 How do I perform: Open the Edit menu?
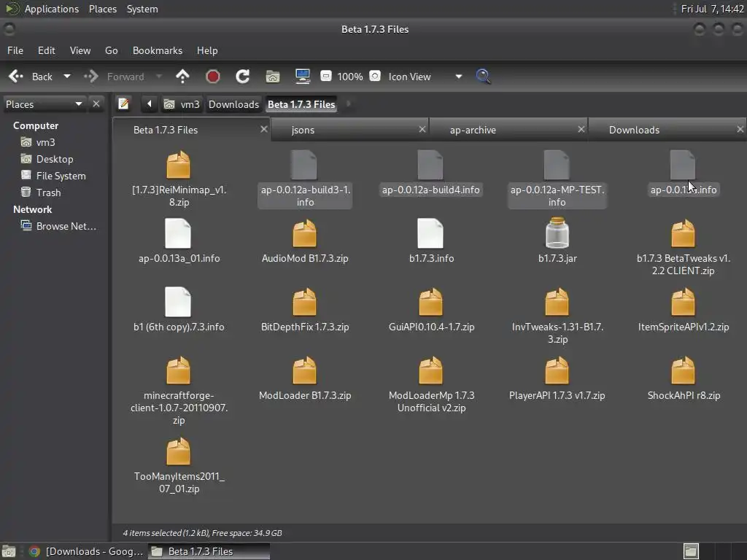[x=46, y=50]
